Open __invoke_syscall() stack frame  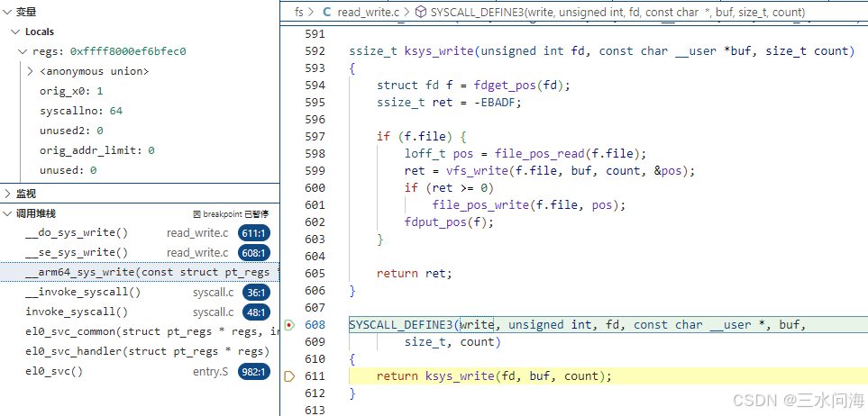(140, 292)
